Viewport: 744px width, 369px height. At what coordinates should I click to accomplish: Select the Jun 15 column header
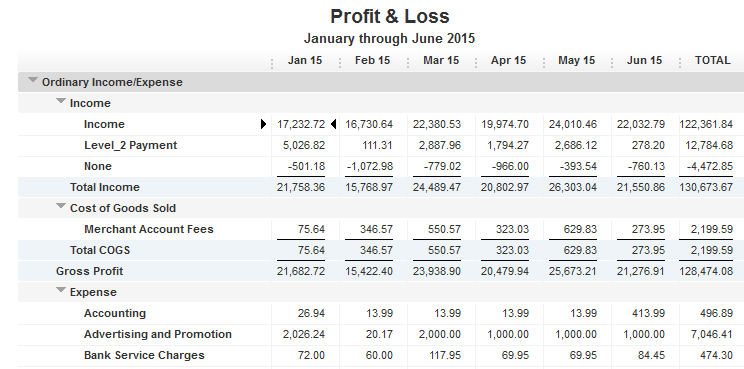point(644,61)
